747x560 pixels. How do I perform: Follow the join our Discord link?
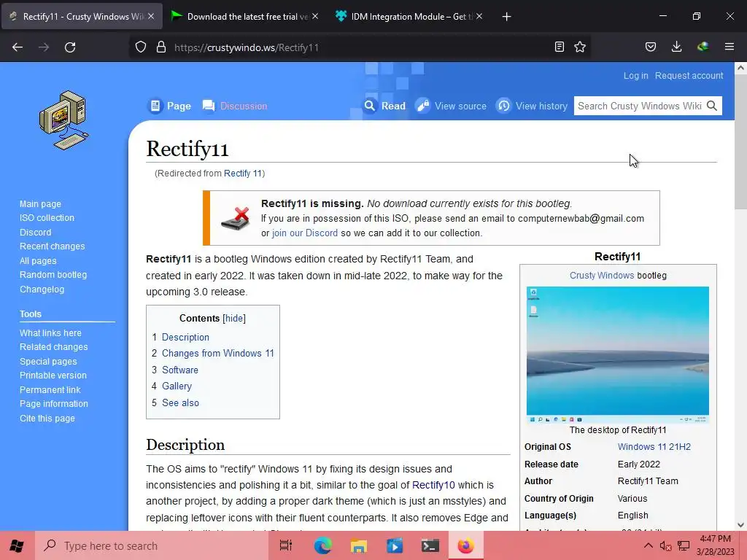[305, 233]
